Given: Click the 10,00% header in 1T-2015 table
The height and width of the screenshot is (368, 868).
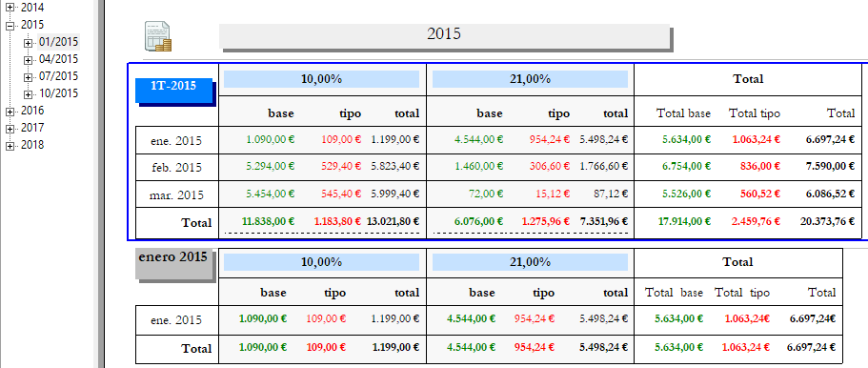Looking at the screenshot, I should point(322,79).
